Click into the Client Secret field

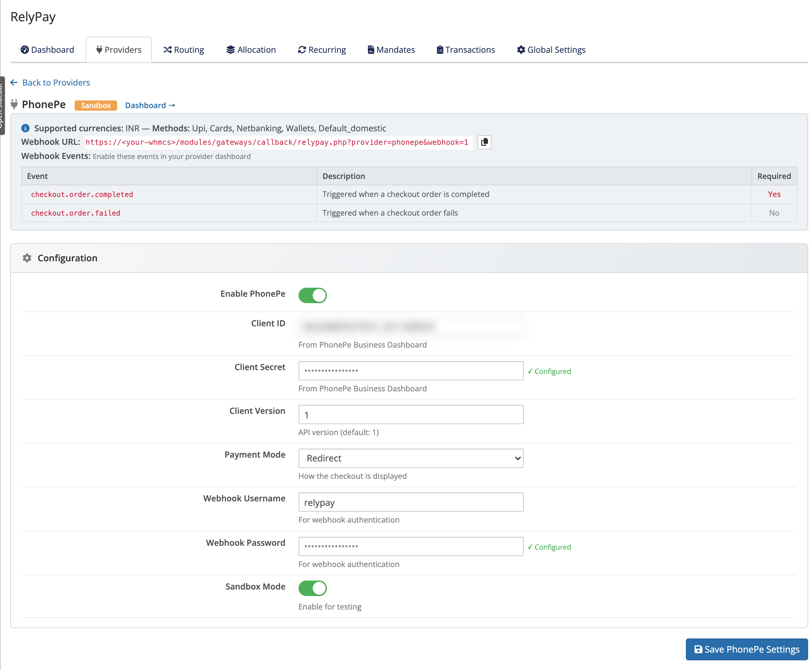pyautogui.click(x=411, y=370)
